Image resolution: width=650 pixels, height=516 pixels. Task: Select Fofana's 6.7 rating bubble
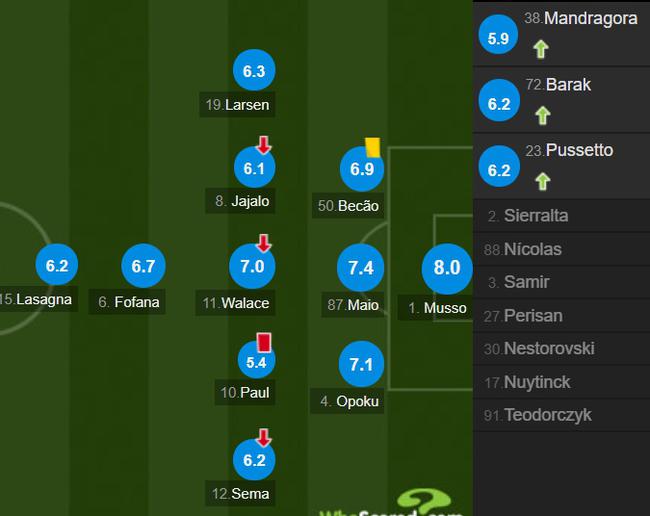(143, 266)
